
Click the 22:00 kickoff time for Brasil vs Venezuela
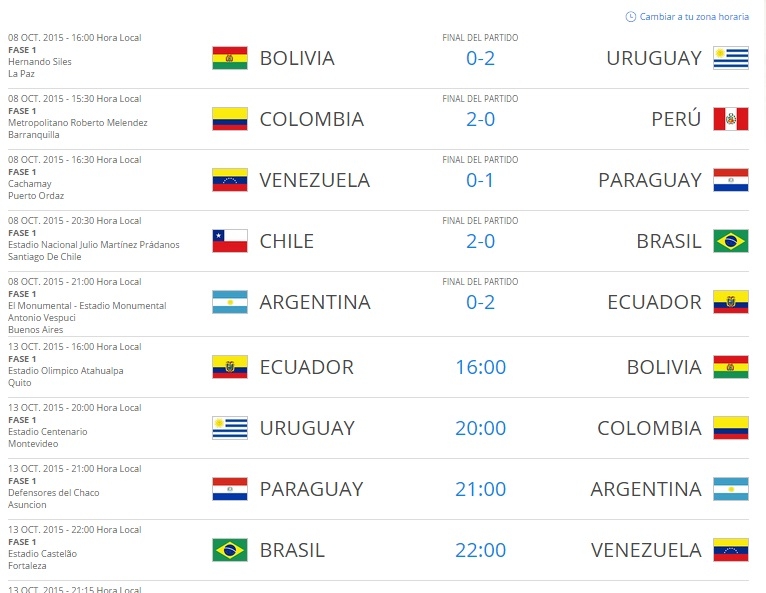click(480, 550)
